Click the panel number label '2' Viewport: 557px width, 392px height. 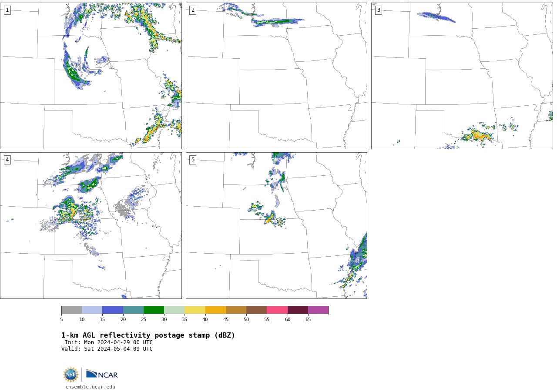(x=193, y=10)
